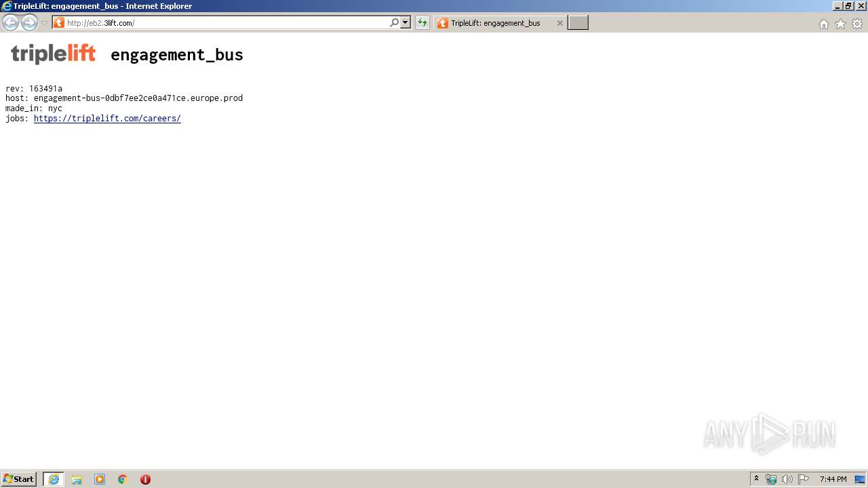Click the triplelift logo
Viewport: 868px width, 488px height.
click(x=54, y=54)
